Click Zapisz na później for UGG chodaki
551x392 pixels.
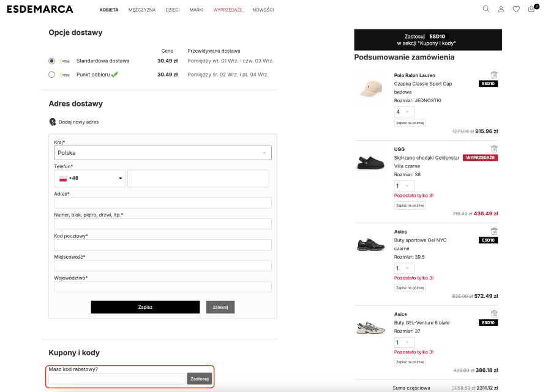coord(410,205)
